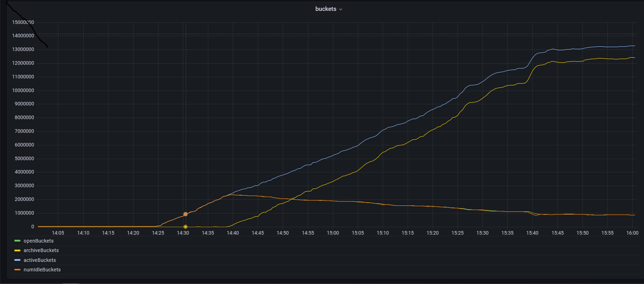Toggle the numIdleBuckets series in legend
The height and width of the screenshot is (284, 644).
pos(42,270)
